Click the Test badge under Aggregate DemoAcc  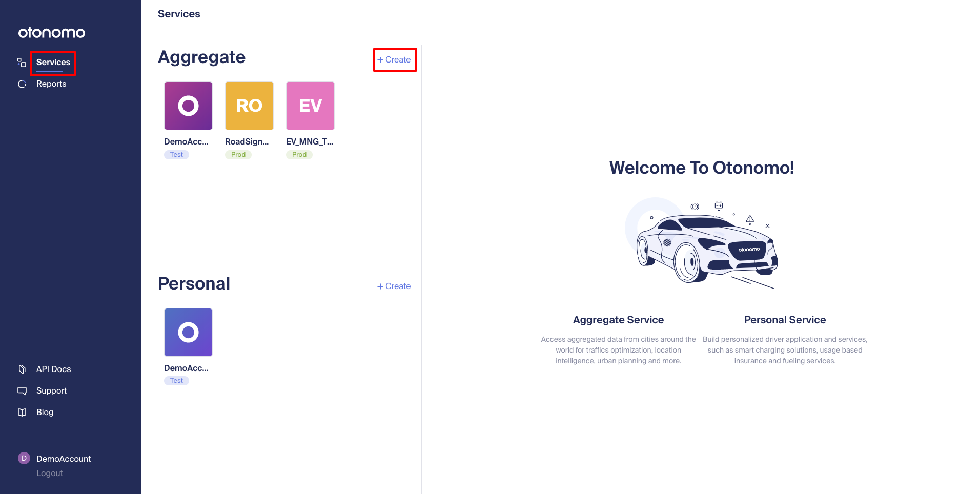176,155
